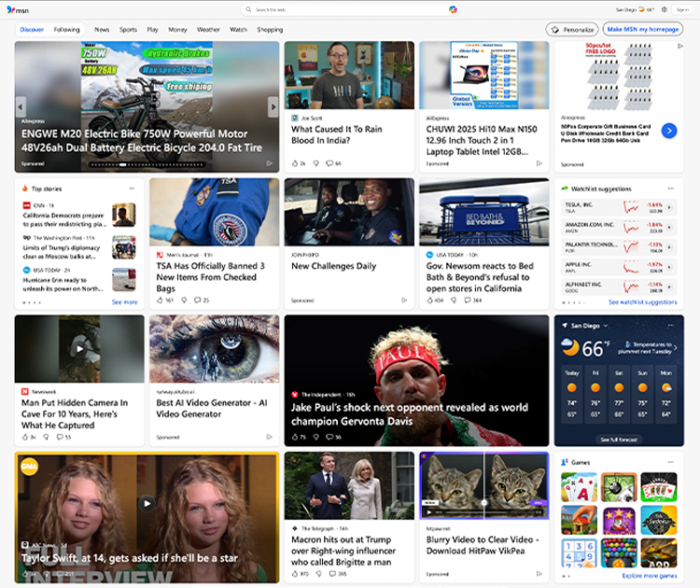Viewport: 700px width, 588px height.
Task: Open Top stories more options menu
Action: [132, 189]
